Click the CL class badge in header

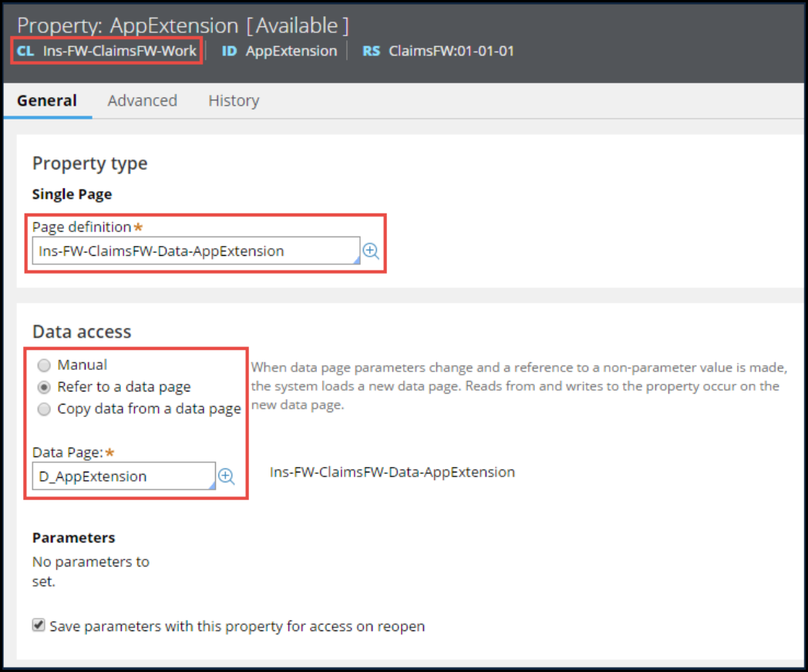point(25,52)
